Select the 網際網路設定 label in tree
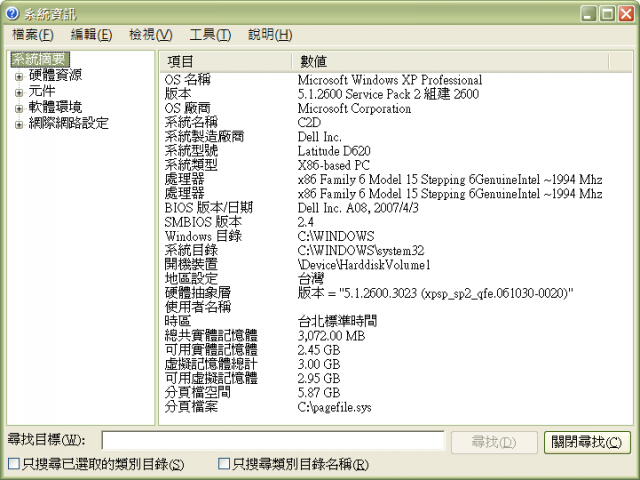This screenshot has width=640, height=480. tap(69, 123)
